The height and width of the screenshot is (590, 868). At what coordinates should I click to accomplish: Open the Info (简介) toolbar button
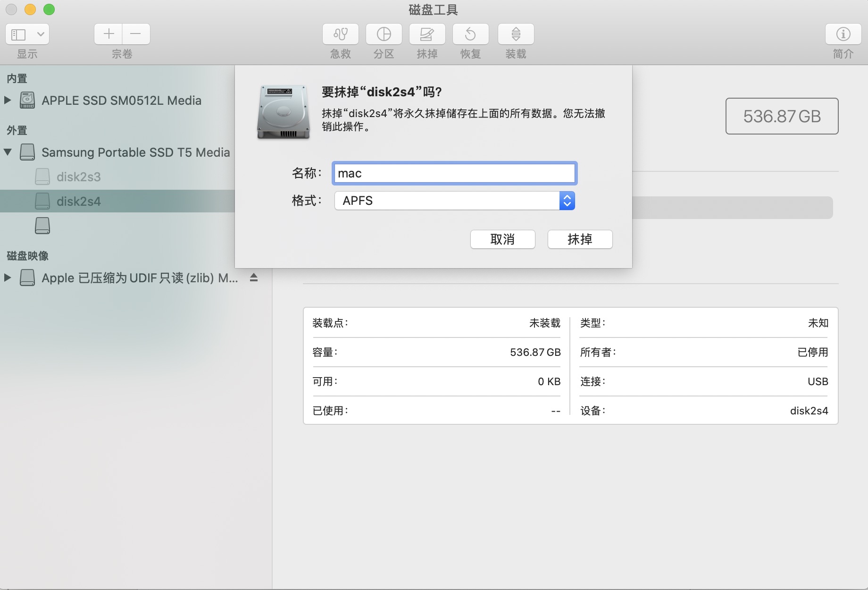(x=843, y=34)
